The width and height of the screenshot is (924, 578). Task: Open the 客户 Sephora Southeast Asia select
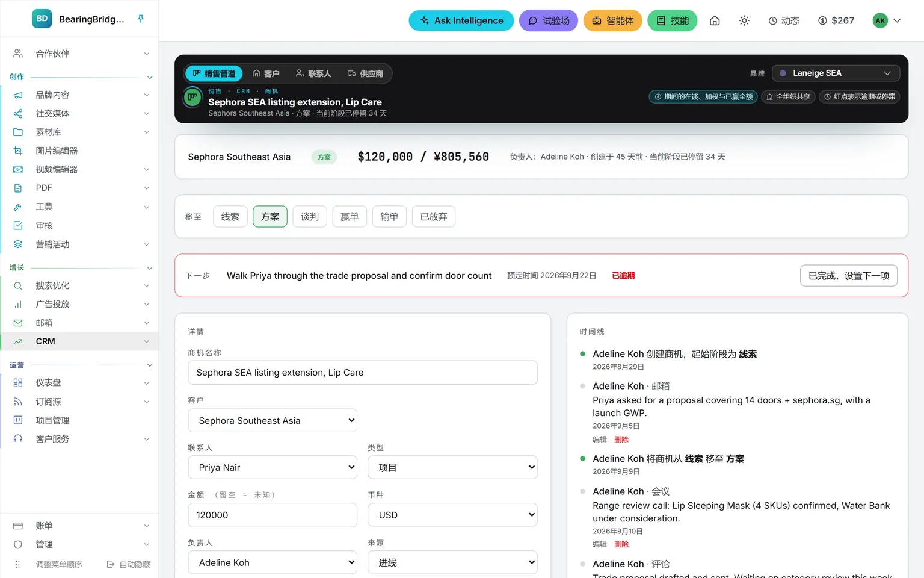pos(273,420)
